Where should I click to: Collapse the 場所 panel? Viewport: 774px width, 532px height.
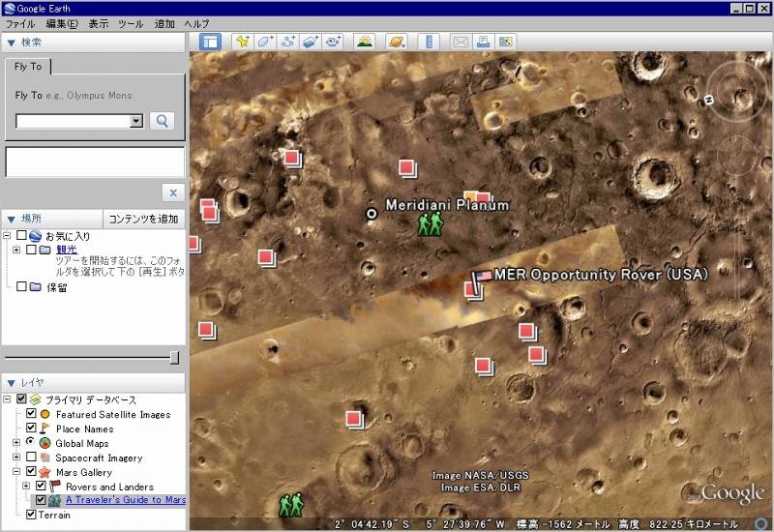point(12,220)
